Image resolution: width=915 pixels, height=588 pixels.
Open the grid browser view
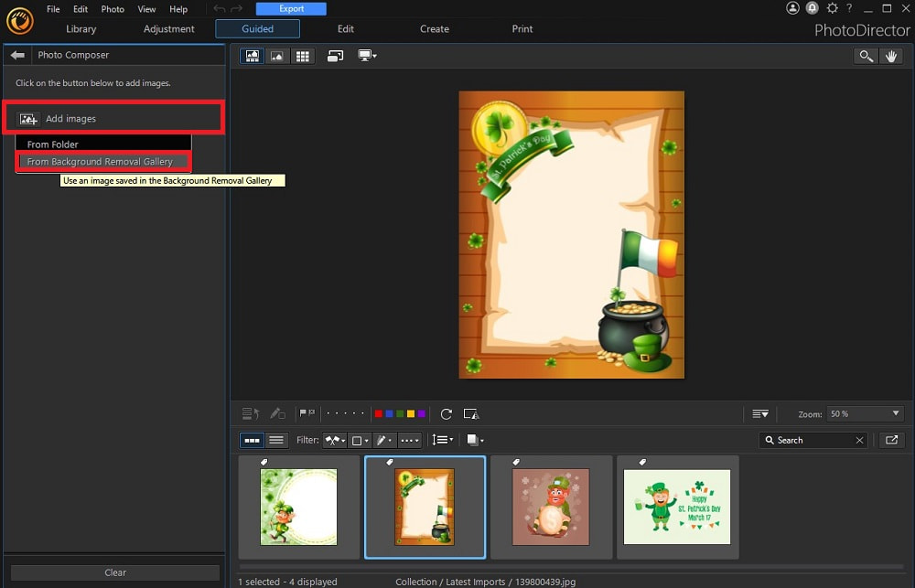[303, 56]
